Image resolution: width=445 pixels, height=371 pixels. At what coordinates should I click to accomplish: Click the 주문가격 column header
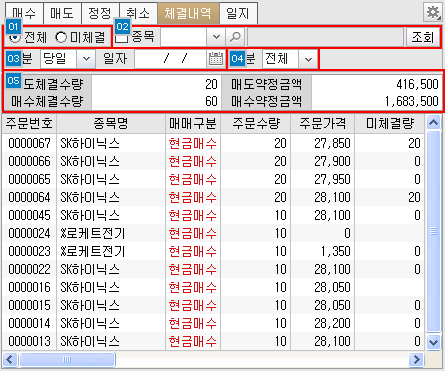323,123
